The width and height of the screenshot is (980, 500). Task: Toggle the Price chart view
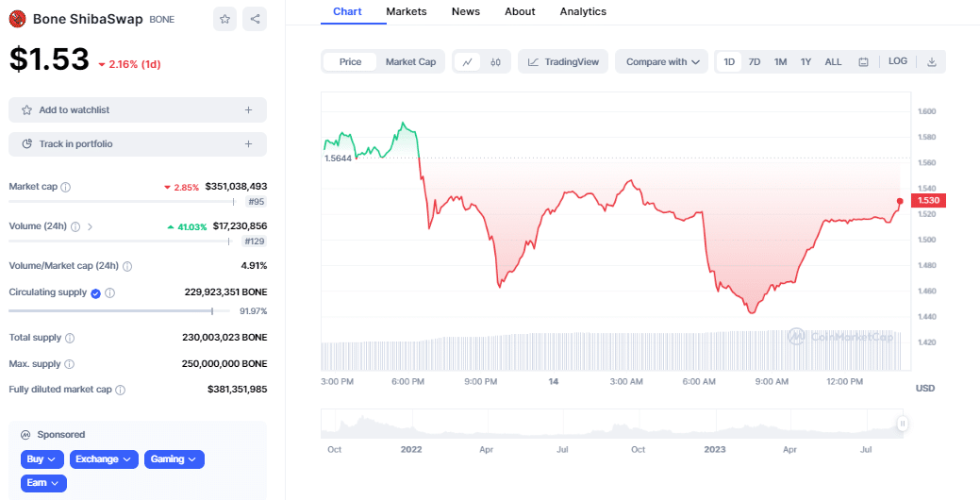(350, 62)
